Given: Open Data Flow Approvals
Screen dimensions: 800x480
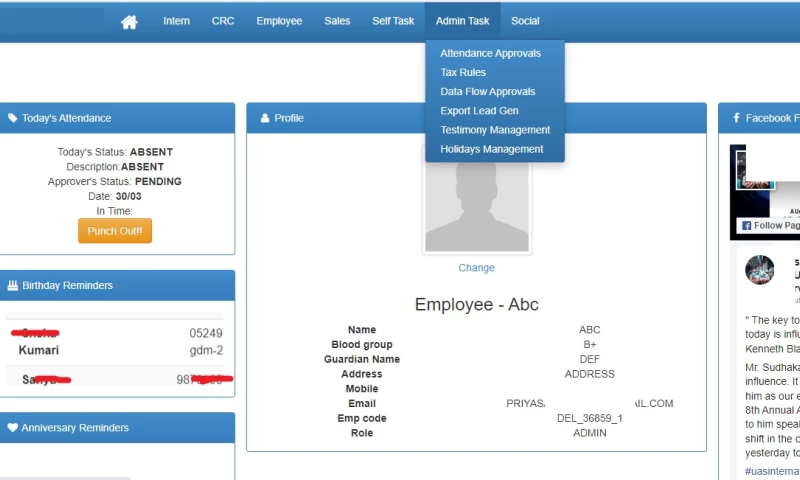Looking at the screenshot, I should (x=487, y=91).
